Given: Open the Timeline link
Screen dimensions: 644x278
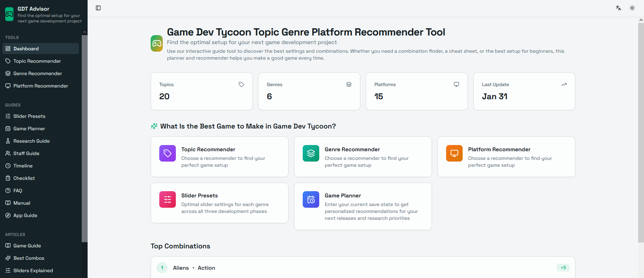Looking at the screenshot, I should (x=41, y=166).
